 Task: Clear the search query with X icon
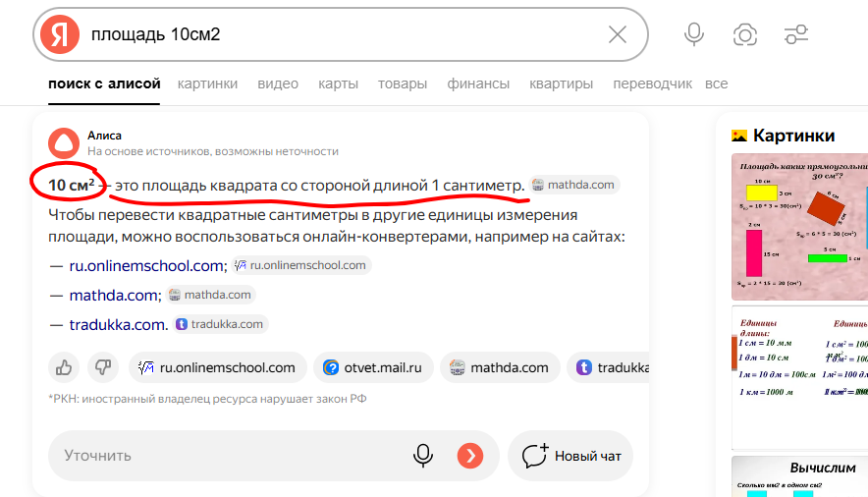pyautogui.click(x=618, y=35)
